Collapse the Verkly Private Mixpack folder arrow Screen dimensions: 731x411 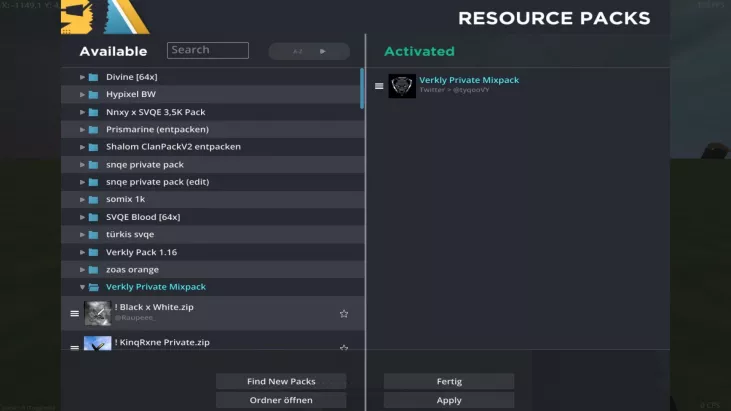point(82,287)
